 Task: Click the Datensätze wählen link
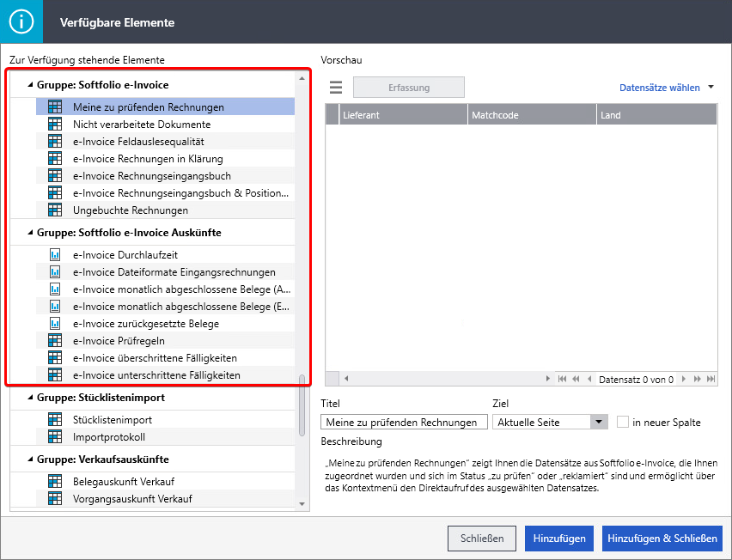[659, 88]
